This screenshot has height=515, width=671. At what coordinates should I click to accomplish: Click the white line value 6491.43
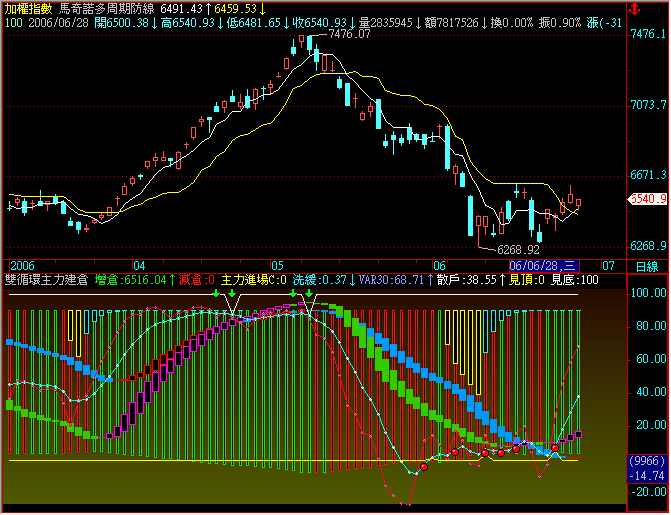point(181,9)
